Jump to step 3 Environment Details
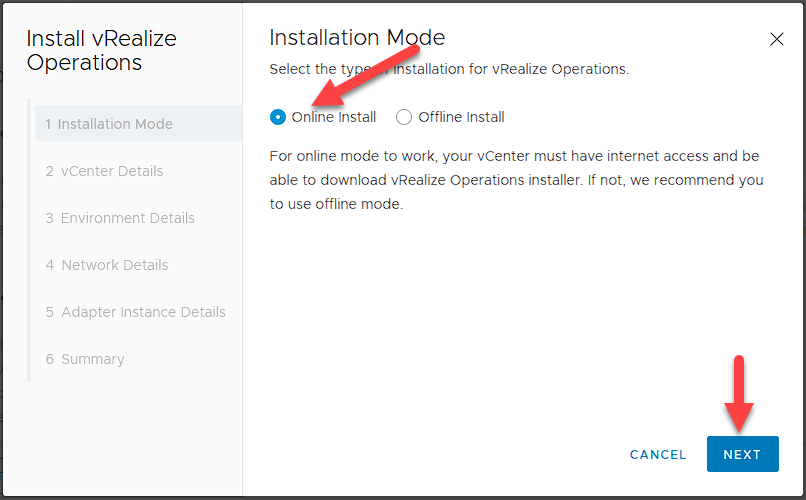Viewport: 806px width, 500px height. point(120,218)
